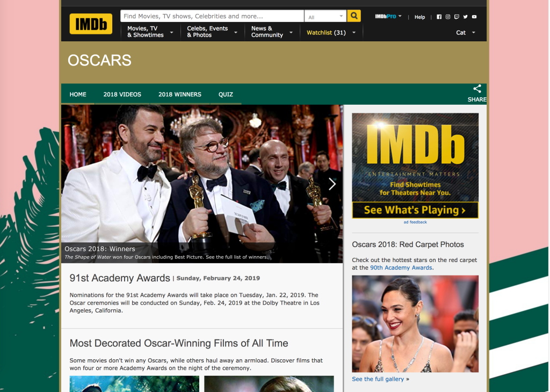Image resolution: width=550 pixels, height=392 pixels.
Task: Click the ad feedback link
Action: click(415, 222)
